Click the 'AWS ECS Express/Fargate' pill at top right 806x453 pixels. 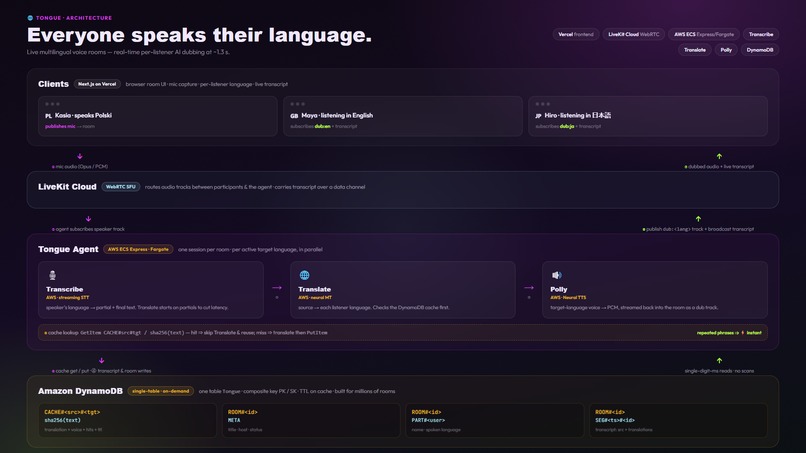click(704, 34)
